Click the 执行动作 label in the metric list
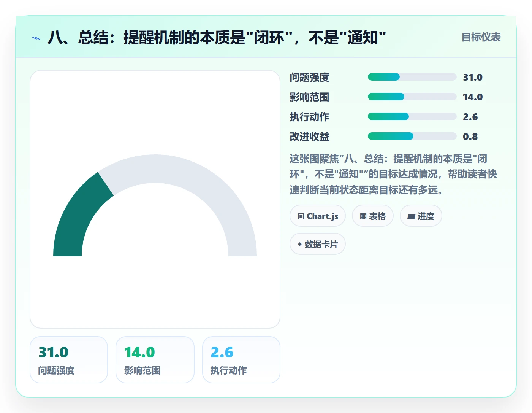 (x=309, y=117)
